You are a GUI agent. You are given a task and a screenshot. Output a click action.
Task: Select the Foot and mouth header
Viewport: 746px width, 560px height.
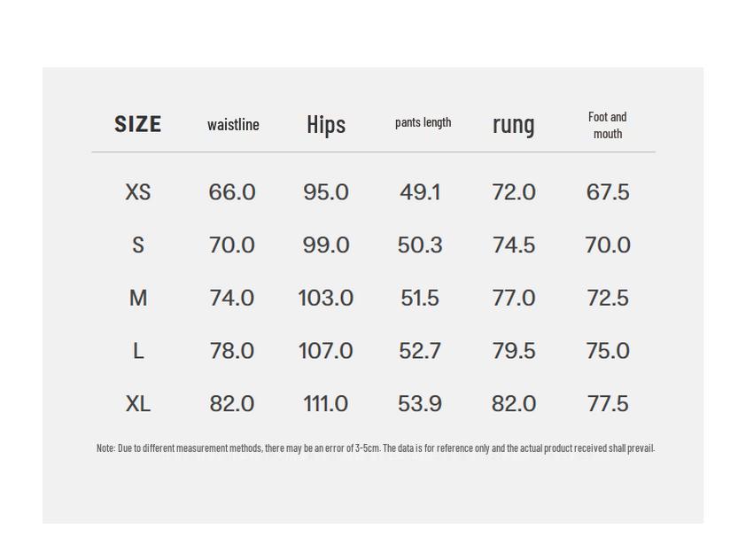[x=607, y=125]
